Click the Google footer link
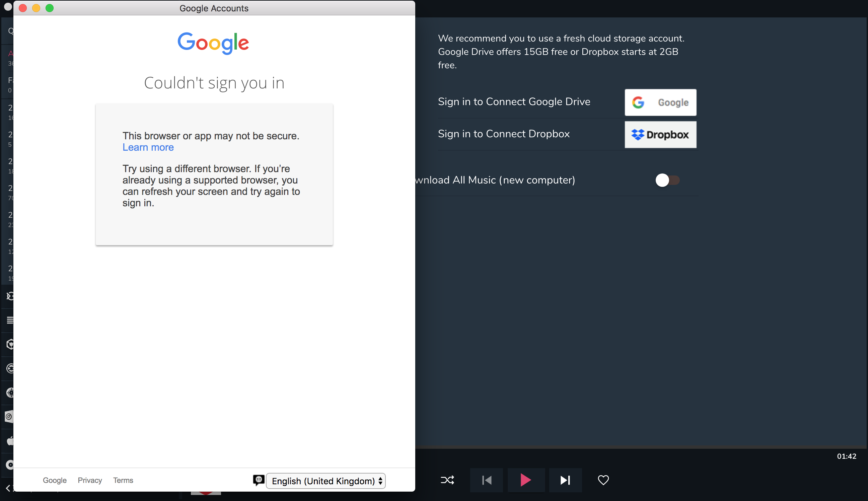 (x=54, y=480)
